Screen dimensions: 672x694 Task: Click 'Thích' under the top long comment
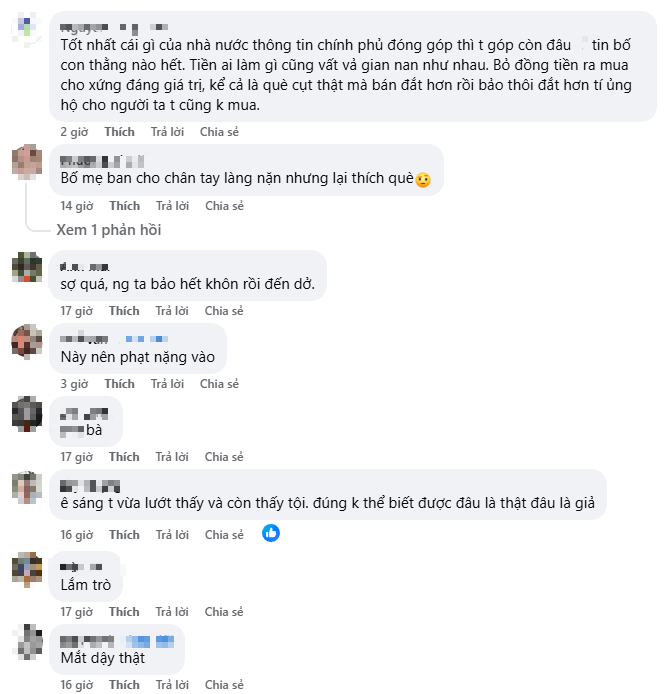(x=119, y=132)
